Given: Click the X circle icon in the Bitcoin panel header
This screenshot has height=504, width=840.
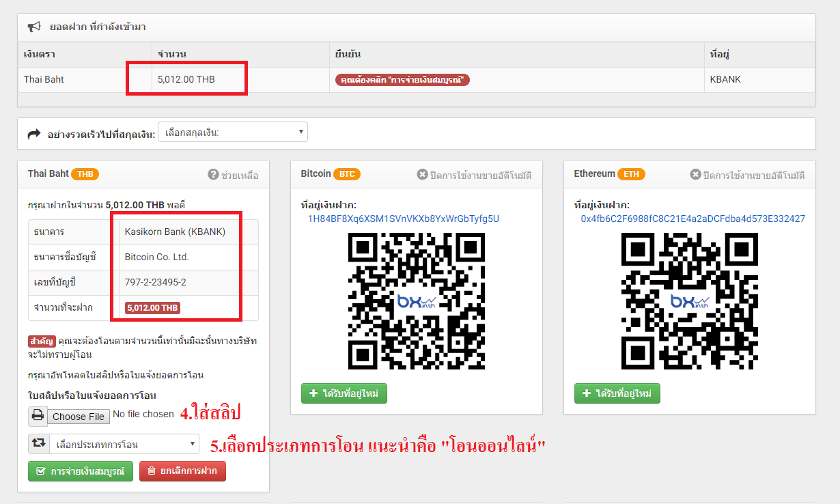Looking at the screenshot, I should (422, 175).
